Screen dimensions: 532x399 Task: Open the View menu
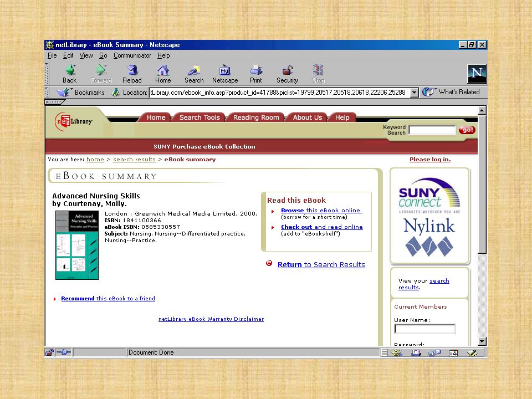86,55
